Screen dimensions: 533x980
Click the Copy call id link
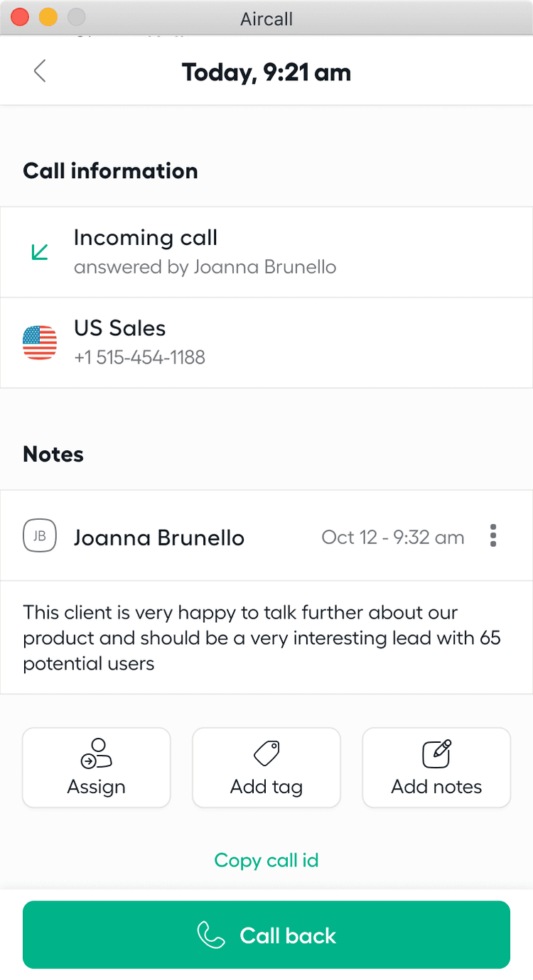click(266, 861)
